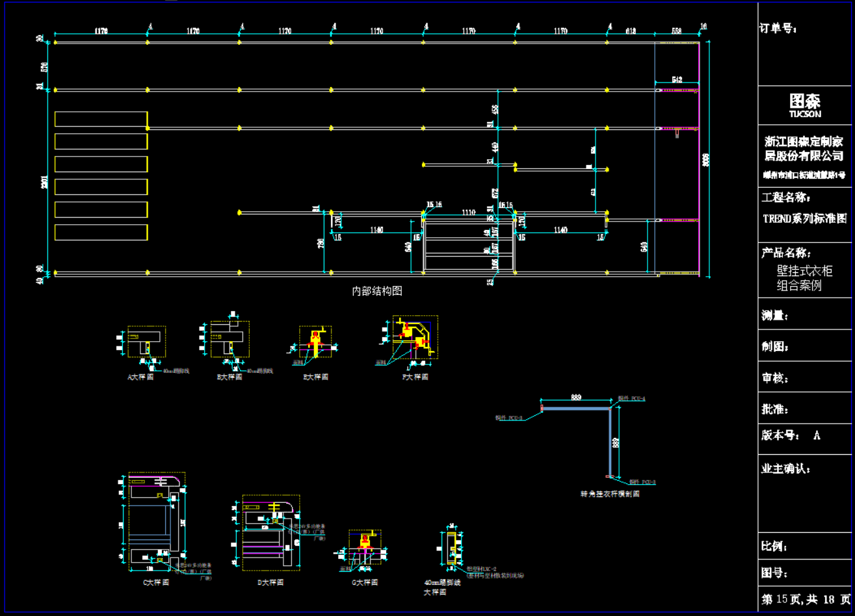Screen dimensions: 855x616
Task: Click the page number 第15页,共18页
Action: (806, 599)
